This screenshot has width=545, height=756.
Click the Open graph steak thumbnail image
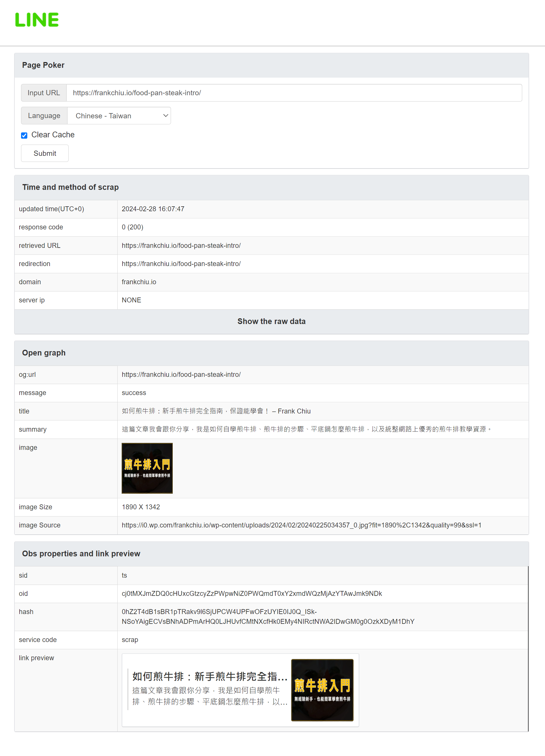click(147, 468)
